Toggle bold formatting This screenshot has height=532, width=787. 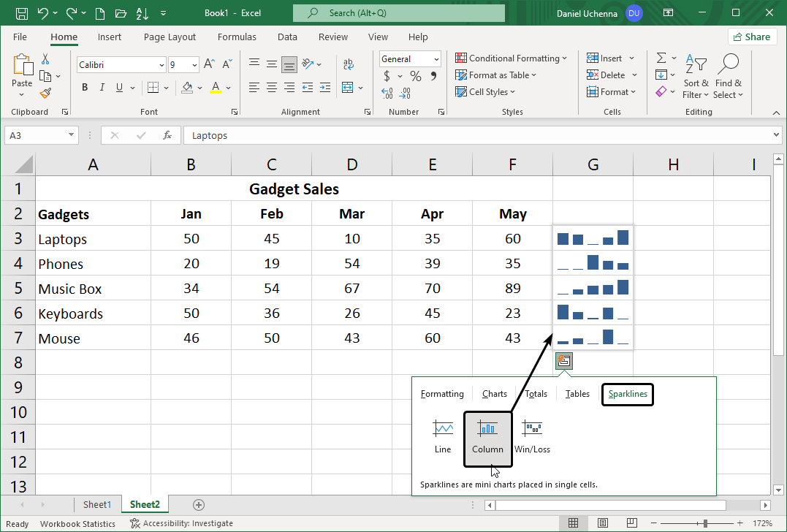(84, 87)
